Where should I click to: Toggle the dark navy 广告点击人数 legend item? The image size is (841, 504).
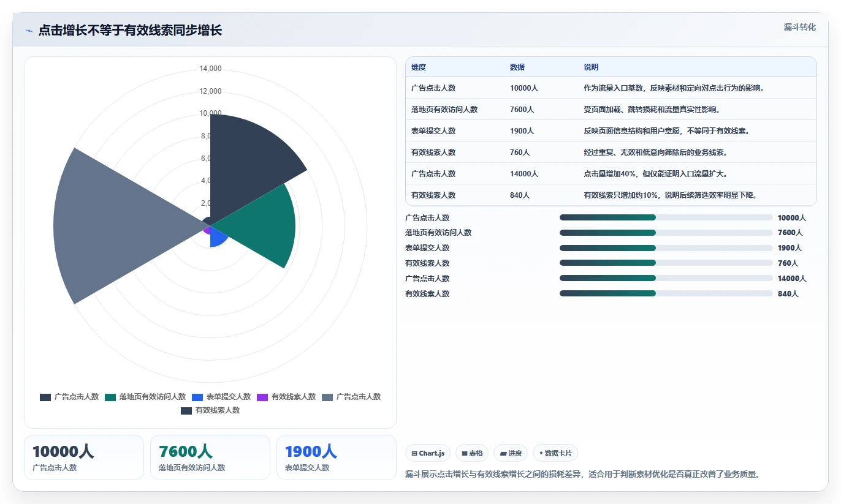click(69, 397)
